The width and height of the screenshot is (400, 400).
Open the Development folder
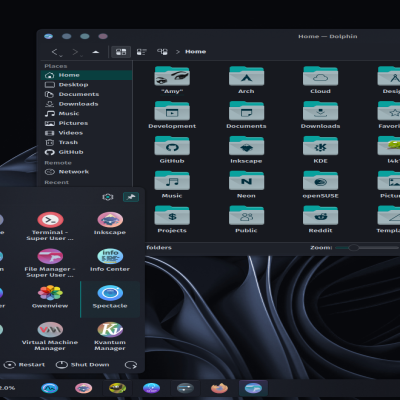(172, 115)
